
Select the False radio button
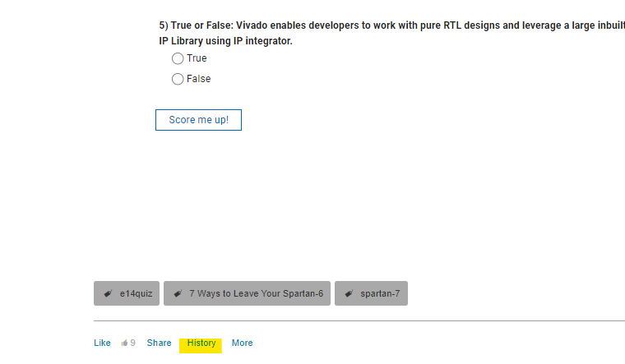(x=178, y=79)
